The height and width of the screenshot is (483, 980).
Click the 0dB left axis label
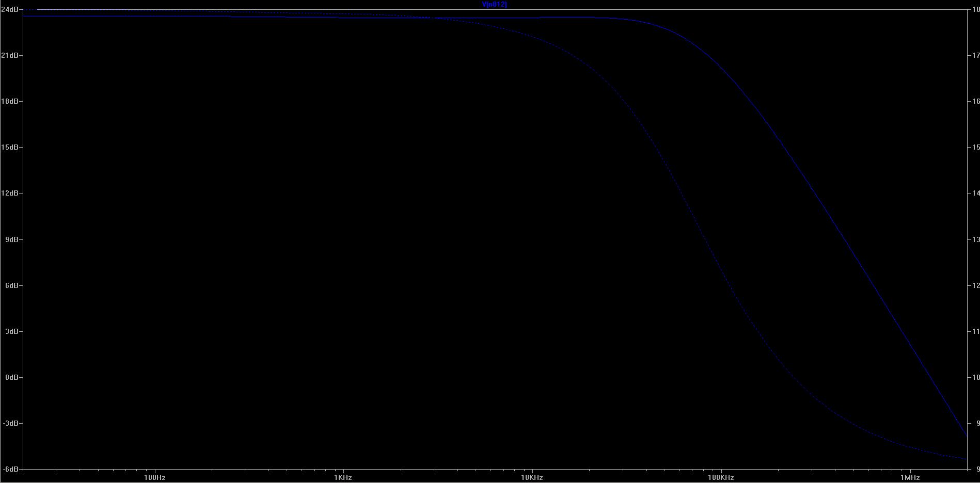pos(11,377)
